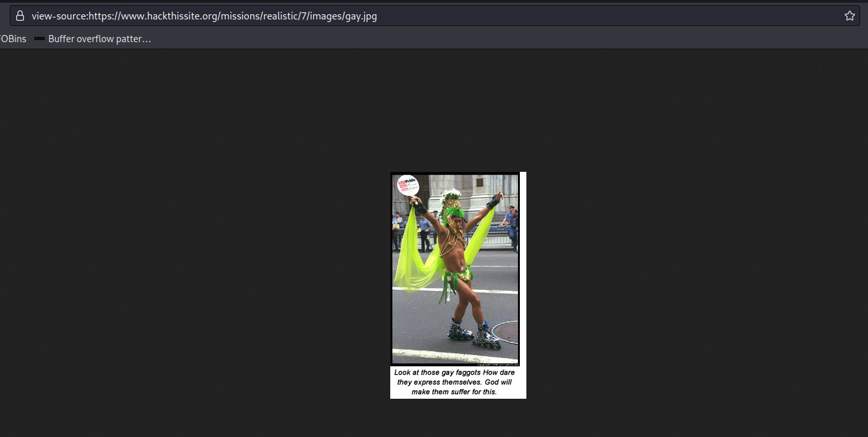Click the padlock site security icon
Viewport: 868px width, 437px height.
(20, 16)
